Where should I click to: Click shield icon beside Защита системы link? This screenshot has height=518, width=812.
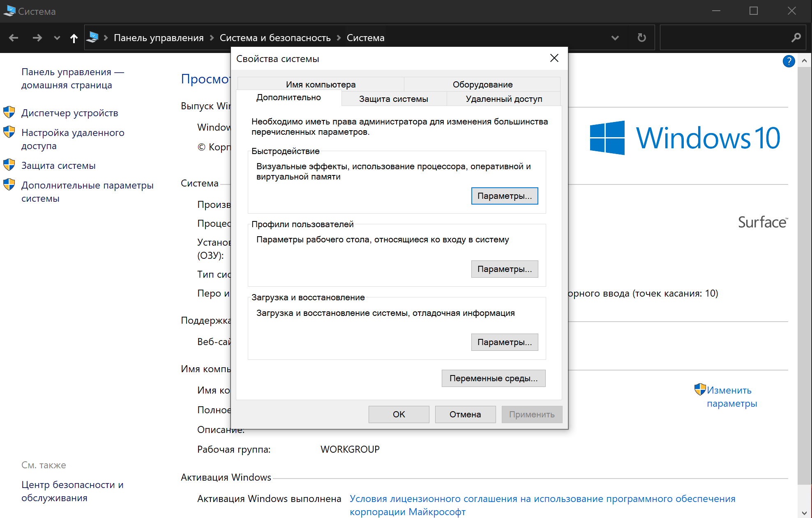pos(9,165)
